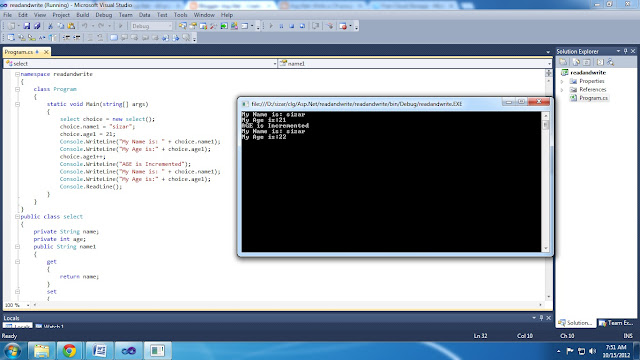Open the Help menu
This screenshot has width=640, height=360.
tap(227, 15)
